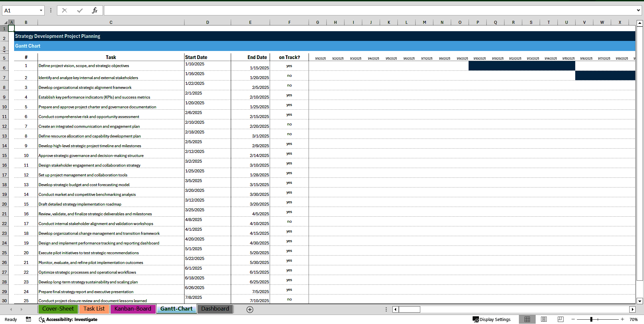Open Display Settings from the status bar

click(x=492, y=319)
